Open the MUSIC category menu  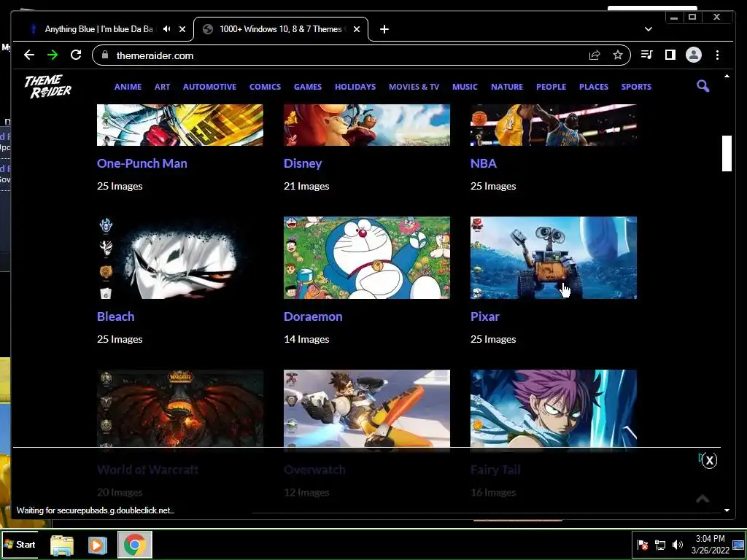[465, 87]
